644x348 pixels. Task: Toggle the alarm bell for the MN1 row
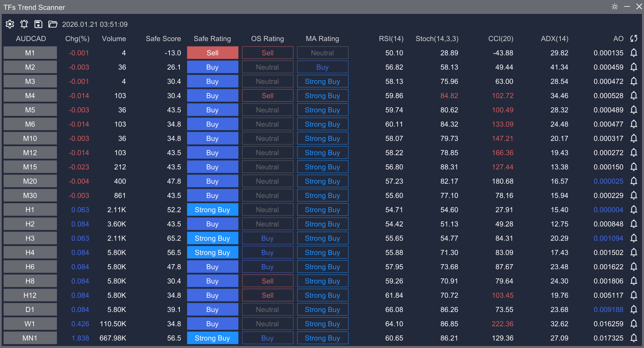pos(633,338)
